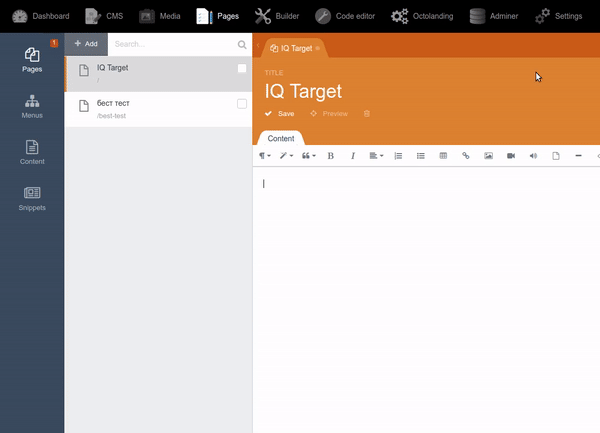The width and height of the screenshot is (600, 433).
Task: Switch to the IQ Target editor tab
Action: click(x=294, y=48)
